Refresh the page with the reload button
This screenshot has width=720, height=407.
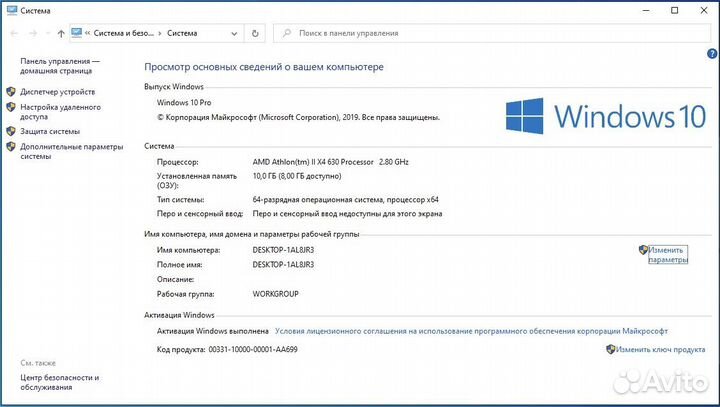pos(255,34)
